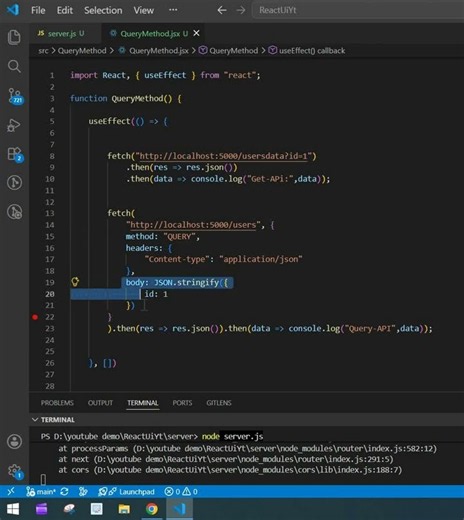
Task: Click the Go Forward arrow
Action: pyautogui.click(x=240, y=10)
